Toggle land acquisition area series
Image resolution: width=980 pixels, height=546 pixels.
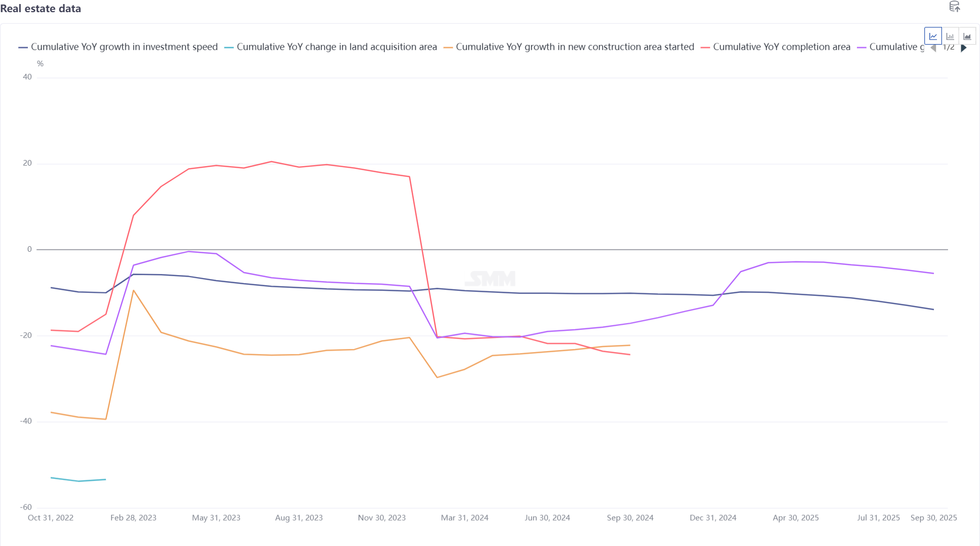point(336,47)
